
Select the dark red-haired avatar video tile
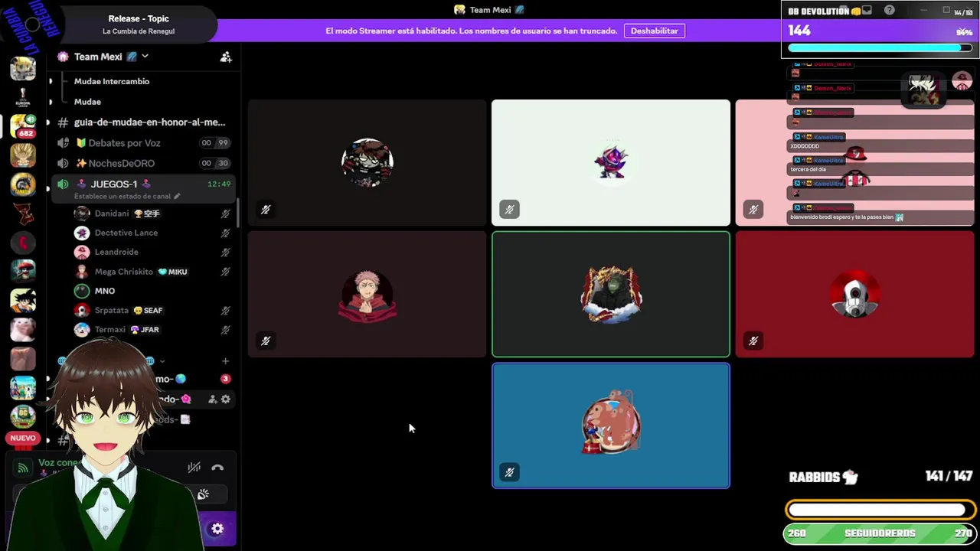367,162
